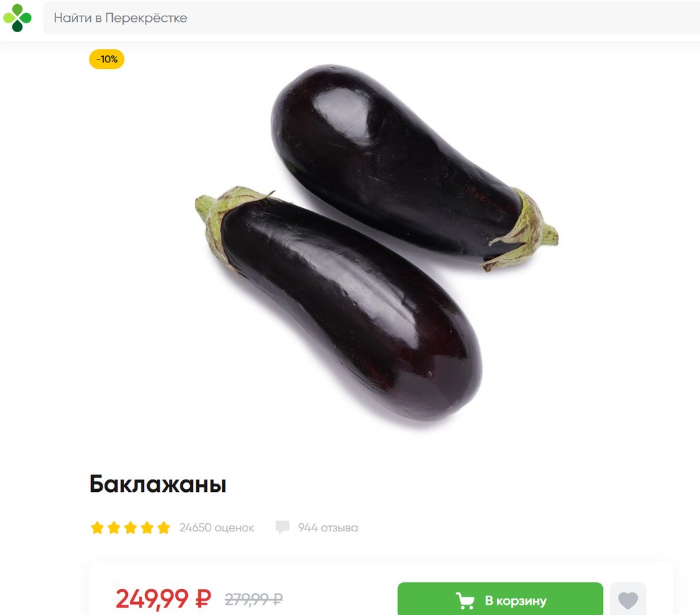Open the '944 отзыва' reviews link
Viewport: 700px width, 615px height.
[327, 527]
